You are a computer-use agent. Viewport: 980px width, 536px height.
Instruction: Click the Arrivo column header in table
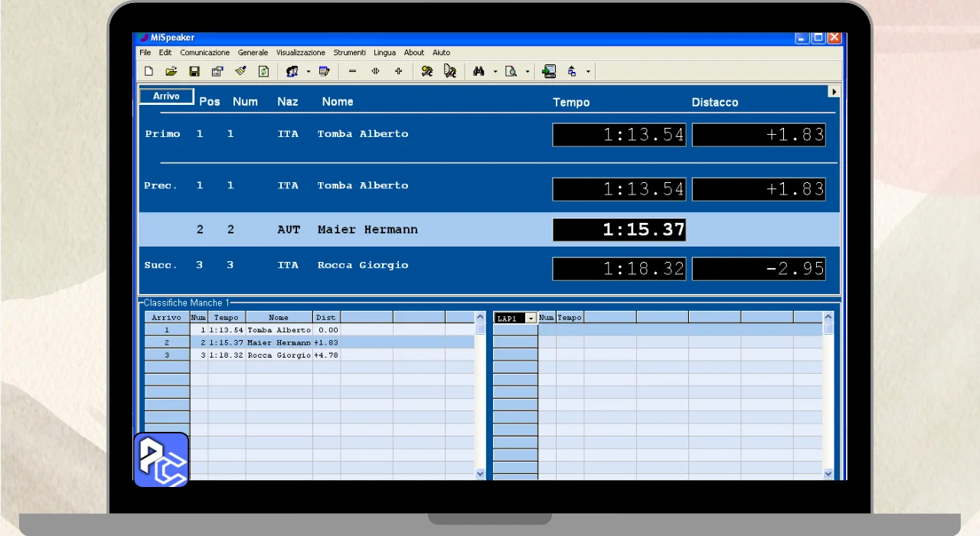point(167,317)
